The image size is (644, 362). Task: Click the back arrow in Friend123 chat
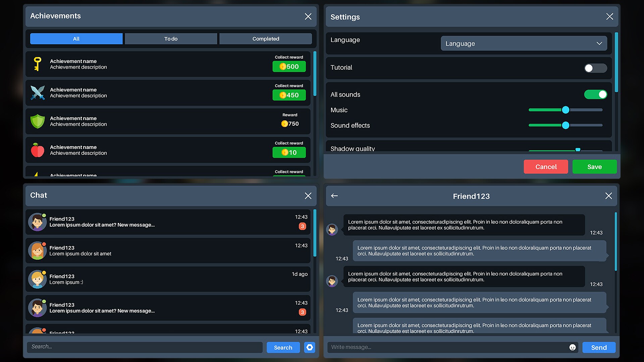coord(334,196)
